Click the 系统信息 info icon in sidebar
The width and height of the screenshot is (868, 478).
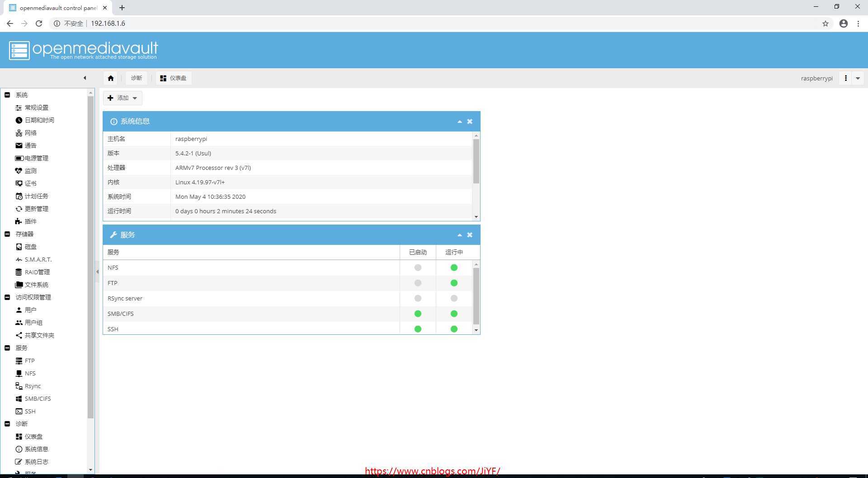click(19, 449)
